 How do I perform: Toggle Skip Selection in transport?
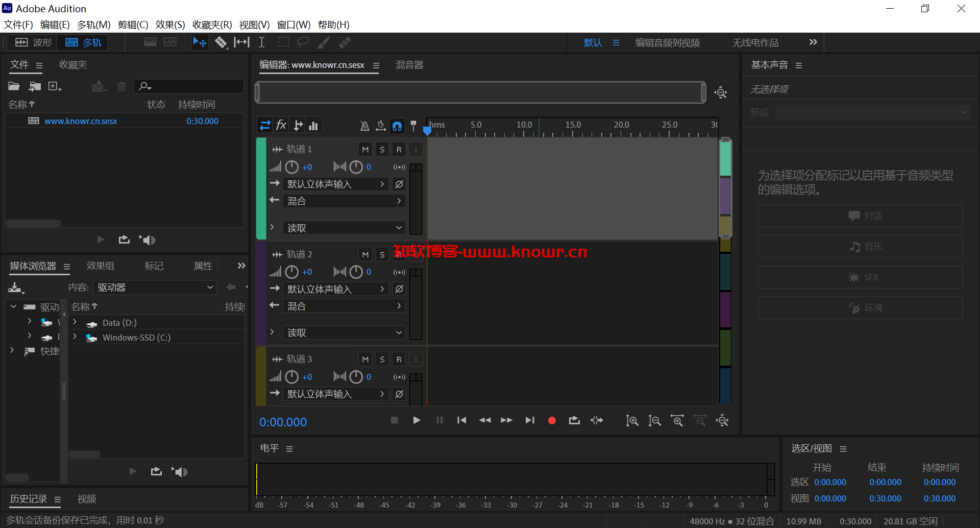597,420
